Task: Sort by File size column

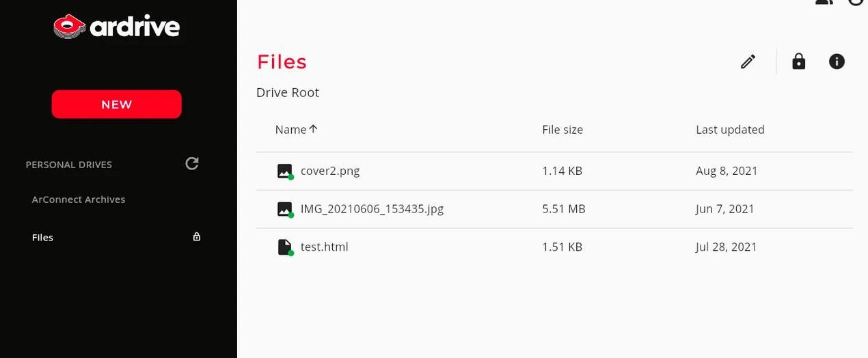Action: pyautogui.click(x=562, y=129)
